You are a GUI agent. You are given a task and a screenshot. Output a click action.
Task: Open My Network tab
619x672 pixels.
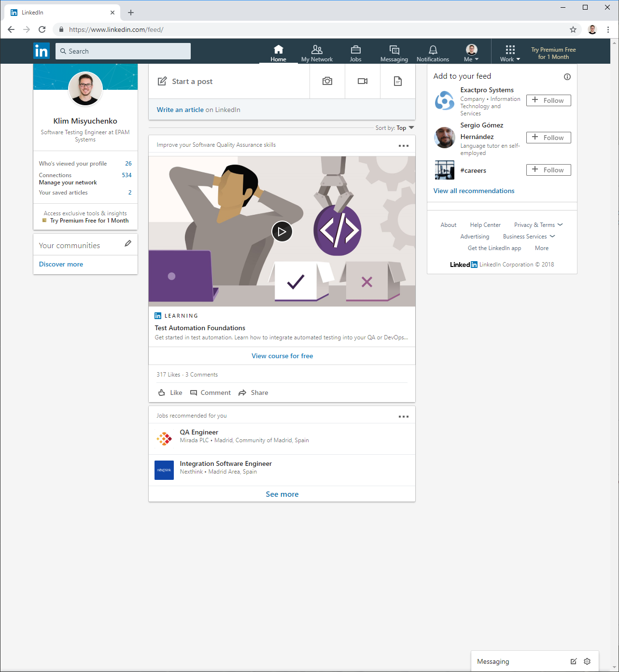click(317, 53)
